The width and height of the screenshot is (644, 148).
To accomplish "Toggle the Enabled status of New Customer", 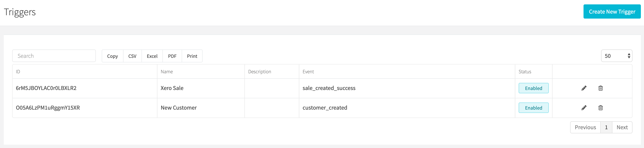I will [533, 108].
